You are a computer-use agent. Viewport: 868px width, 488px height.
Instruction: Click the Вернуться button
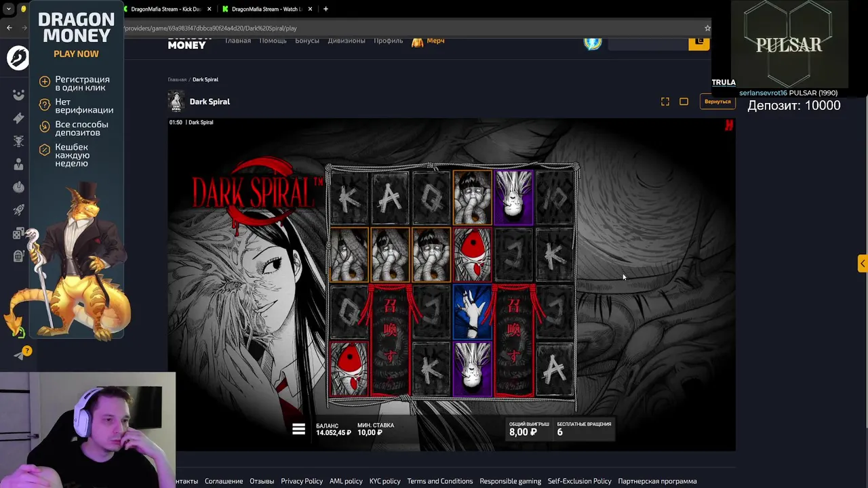(717, 102)
